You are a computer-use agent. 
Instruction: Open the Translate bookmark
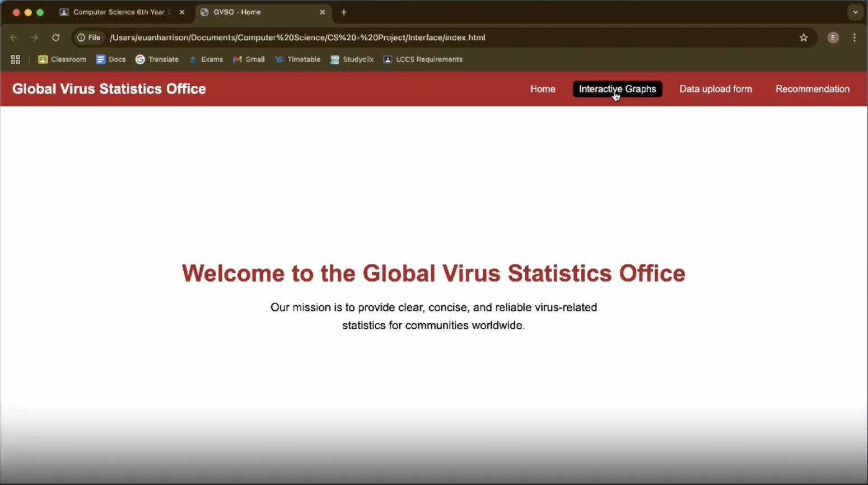click(x=157, y=59)
